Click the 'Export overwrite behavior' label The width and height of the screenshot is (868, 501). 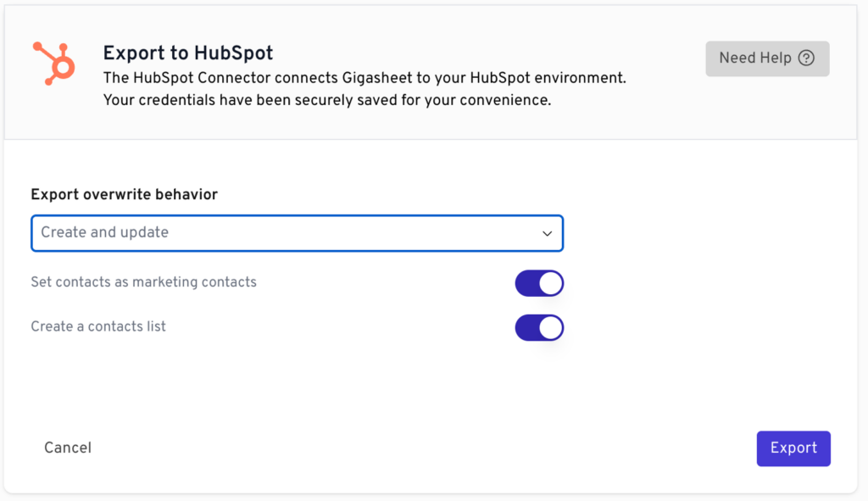point(125,194)
